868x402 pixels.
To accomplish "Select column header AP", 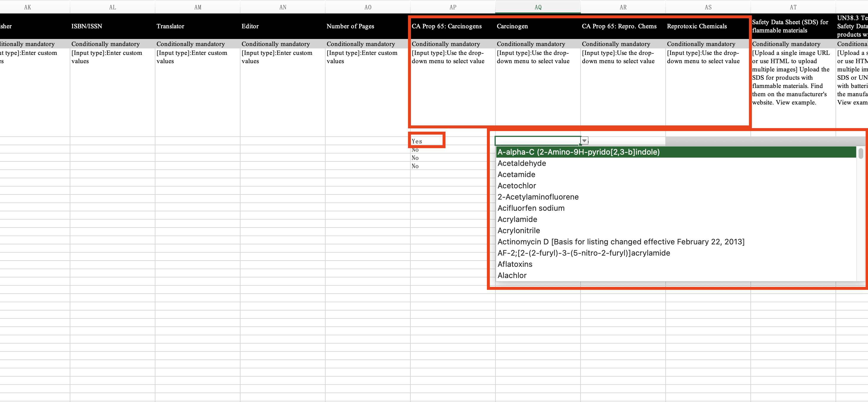I will [453, 7].
